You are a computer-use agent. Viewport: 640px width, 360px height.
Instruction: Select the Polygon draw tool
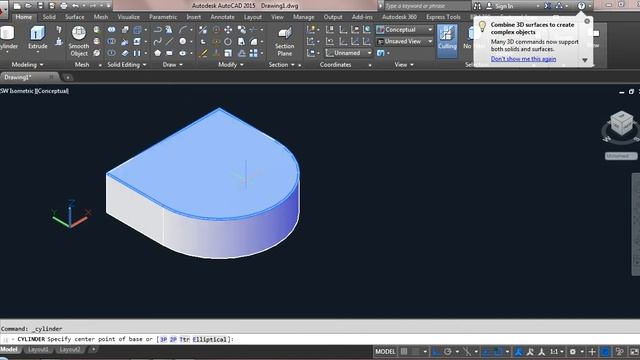(158, 53)
